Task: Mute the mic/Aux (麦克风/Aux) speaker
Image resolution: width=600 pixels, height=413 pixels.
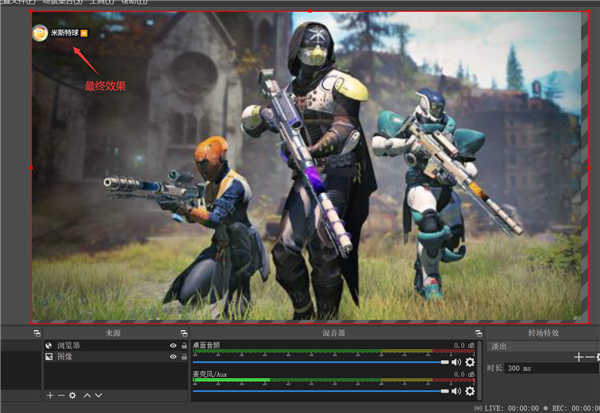Action: pos(456,390)
